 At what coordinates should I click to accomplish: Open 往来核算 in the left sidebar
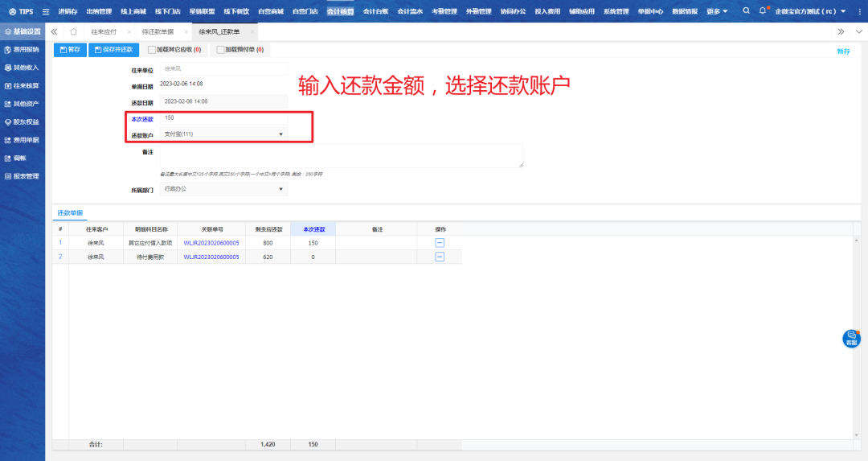pyautogui.click(x=26, y=85)
